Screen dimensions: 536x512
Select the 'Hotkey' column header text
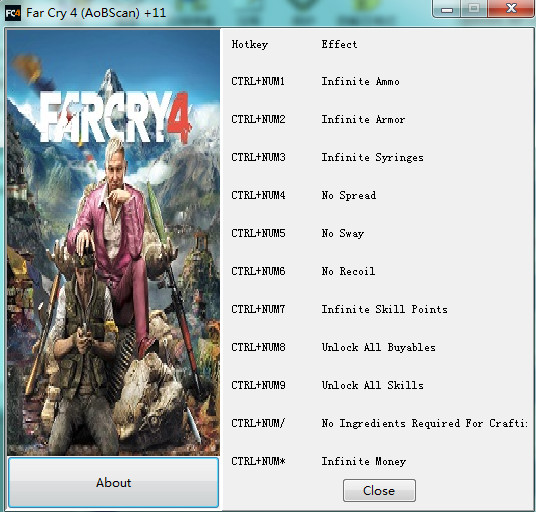250,44
